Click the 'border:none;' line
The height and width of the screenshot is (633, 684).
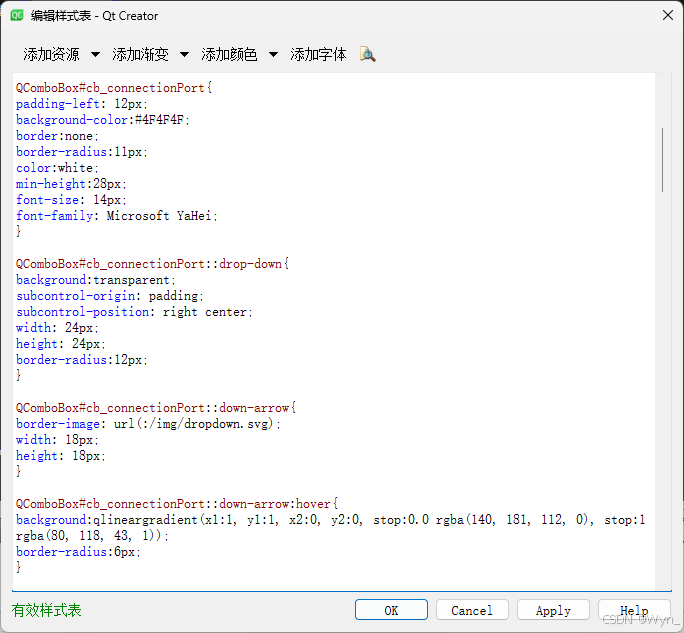[58, 136]
